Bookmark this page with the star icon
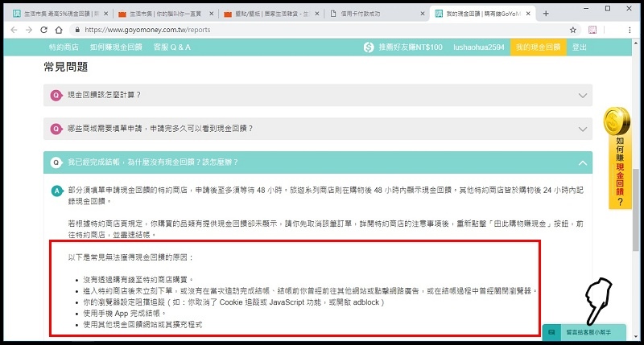The height and width of the screenshot is (345, 644). [573, 30]
